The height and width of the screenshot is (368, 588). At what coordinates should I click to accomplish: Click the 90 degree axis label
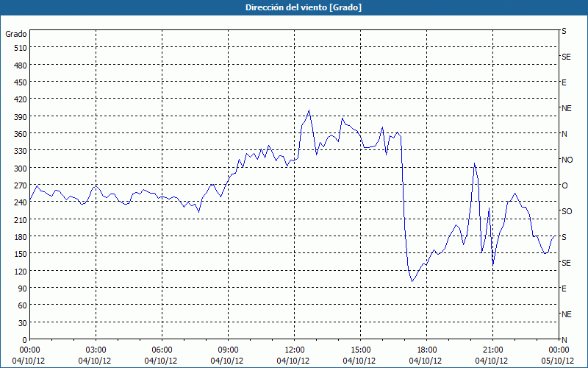(x=23, y=289)
